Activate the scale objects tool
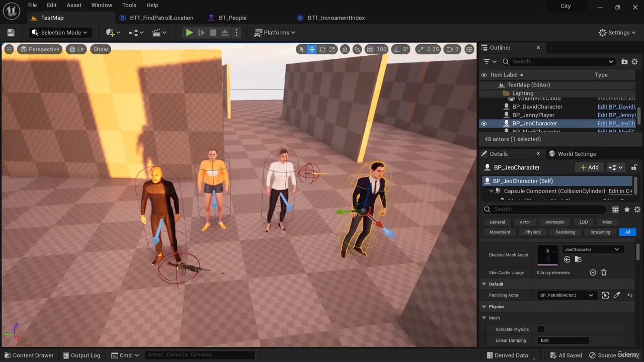Viewport: 644px width, 362px height. click(x=332, y=49)
